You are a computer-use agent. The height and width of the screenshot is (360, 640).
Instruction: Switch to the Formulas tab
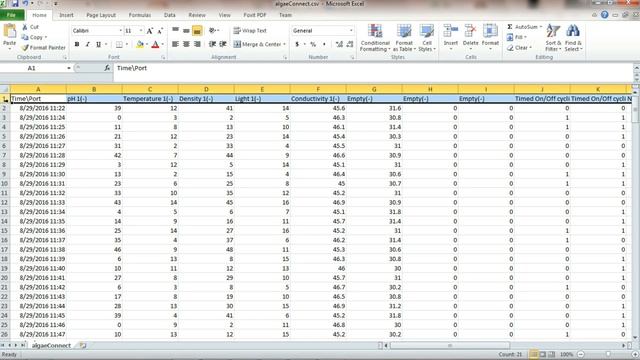140,15
